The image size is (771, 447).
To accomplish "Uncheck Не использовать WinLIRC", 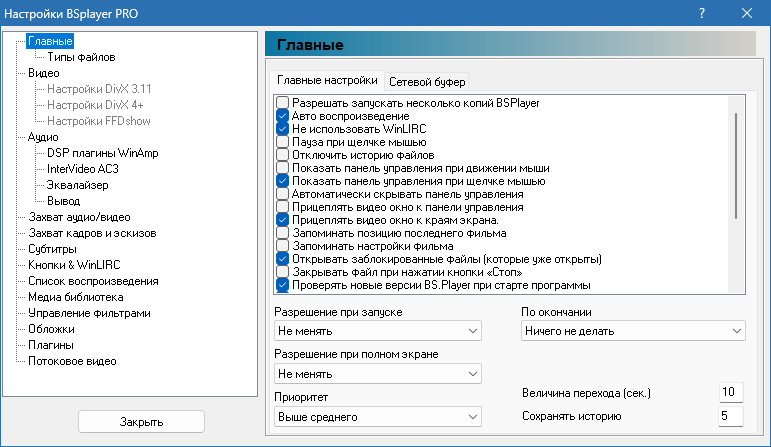I will point(282,129).
